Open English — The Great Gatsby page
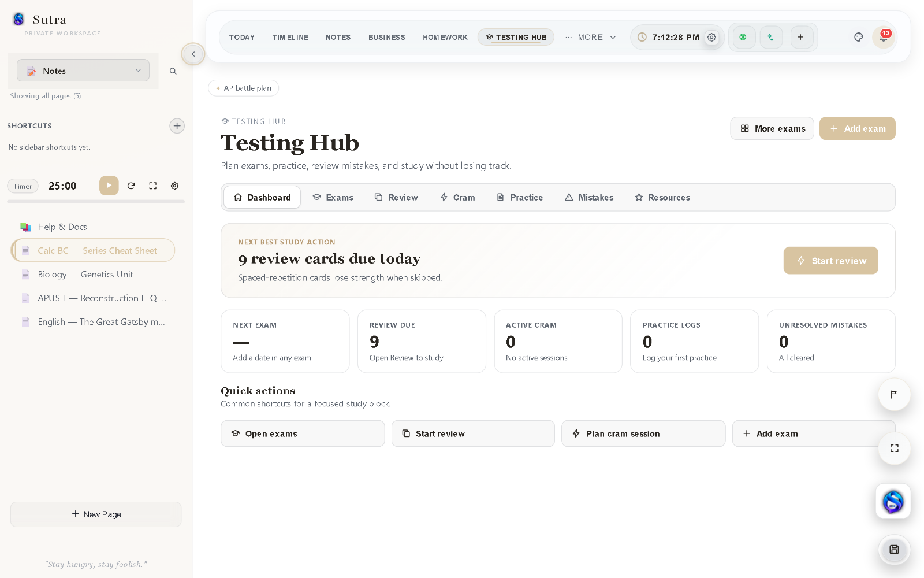The width and height of the screenshot is (924, 578). [93, 321]
